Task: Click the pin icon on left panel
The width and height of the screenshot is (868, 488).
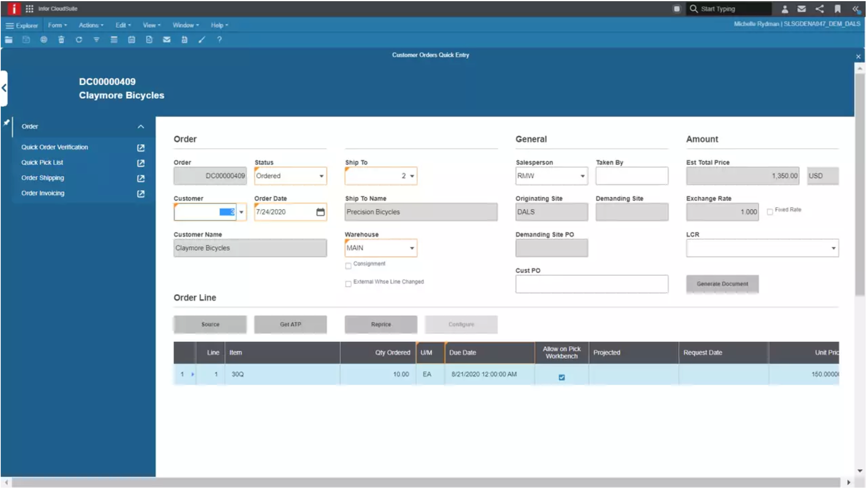Action: coord(7,123)
